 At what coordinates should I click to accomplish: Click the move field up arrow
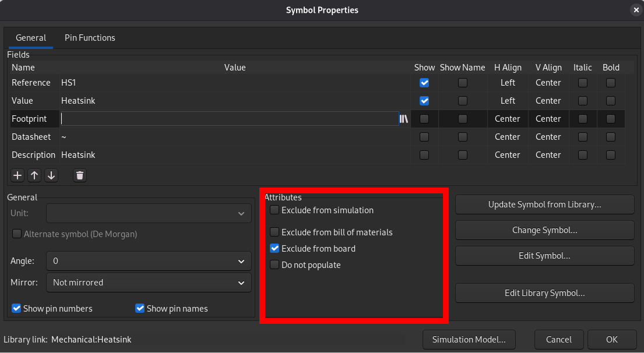point(34,175)
